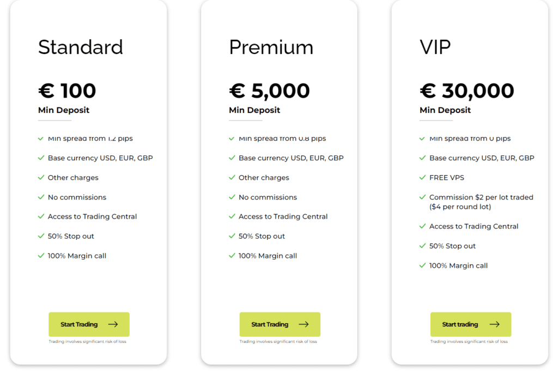Click the checkmark beside FREE VPS
The width and height of the screenshot is (558, 392).
pos(422,177)
